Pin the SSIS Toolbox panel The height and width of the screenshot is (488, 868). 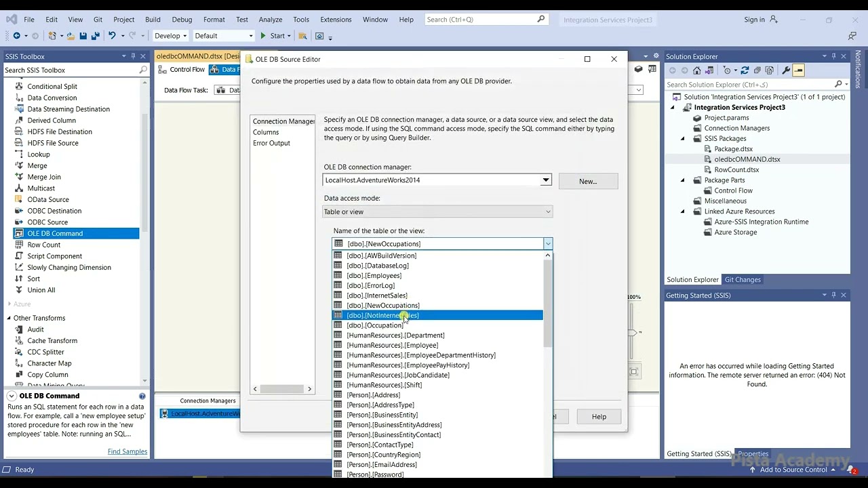point(133,56)
